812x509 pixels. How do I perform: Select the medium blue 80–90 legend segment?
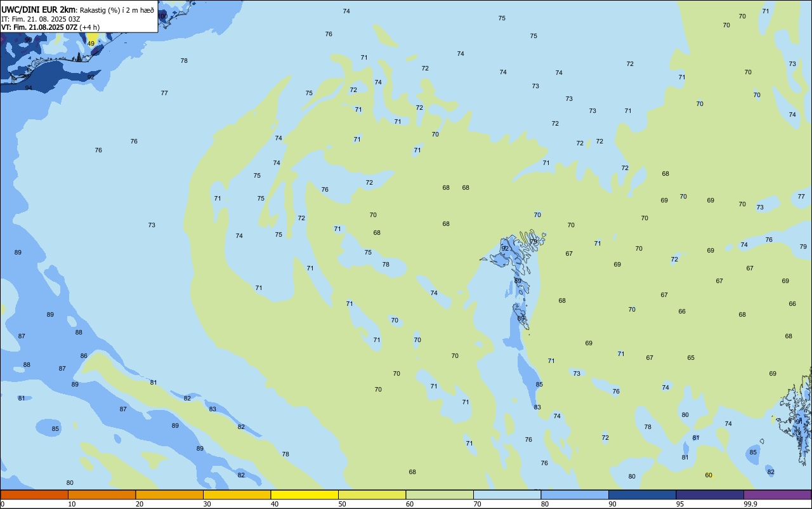click(575, 494)
